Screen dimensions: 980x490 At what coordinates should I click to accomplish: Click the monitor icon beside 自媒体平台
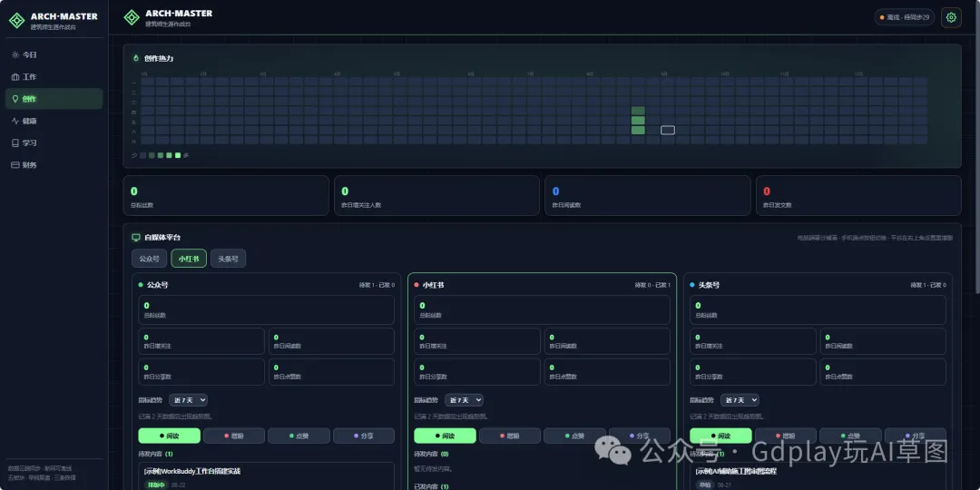point(135,238)
